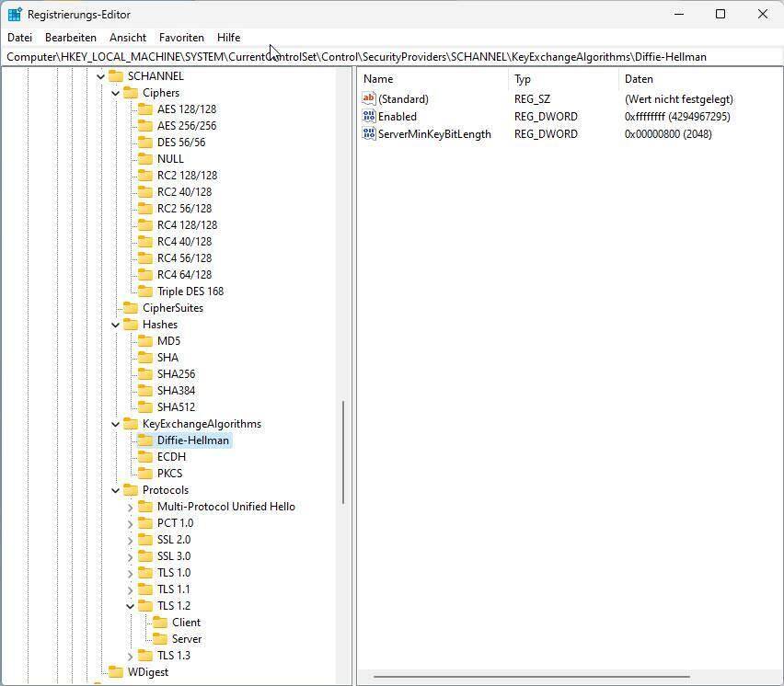Click the WDigest folder icon
The image size is (784, 686).
(x=116, y=672)
